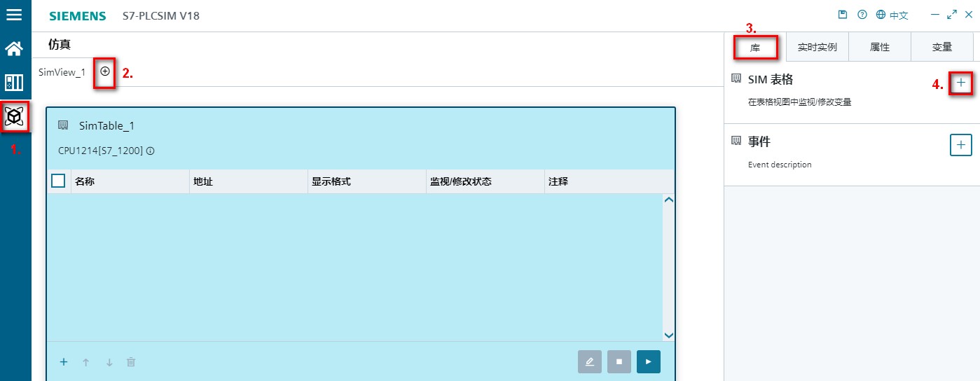The image size is (980, 381).
Task: Maximize the PLCSIM window
Action: click(x=952, y=15)
